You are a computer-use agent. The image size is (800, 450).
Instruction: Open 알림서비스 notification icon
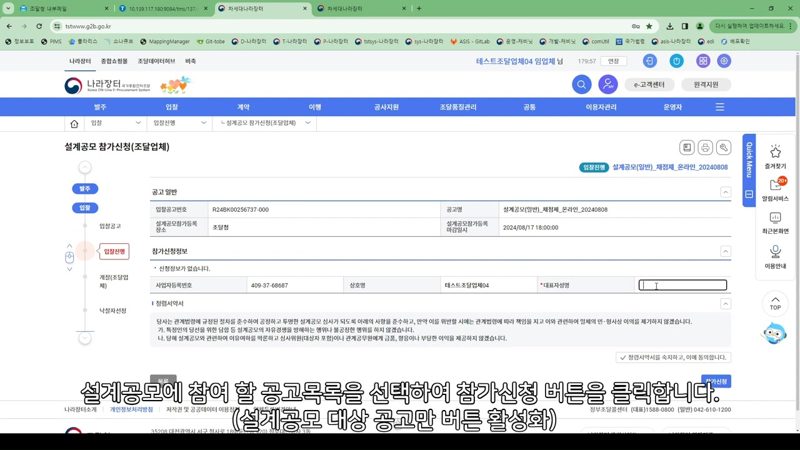tap(775, 189)
